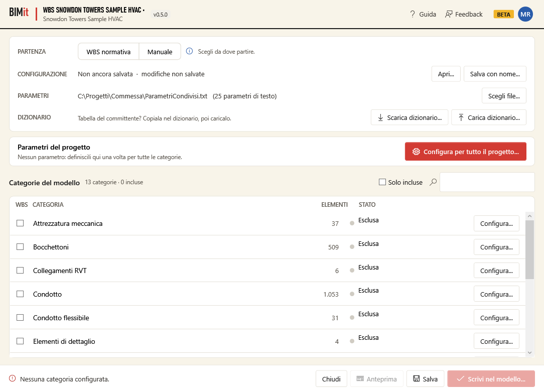Configure the Condotto flessibile category
Screen dimensions: 544x392
pos(496,318)
